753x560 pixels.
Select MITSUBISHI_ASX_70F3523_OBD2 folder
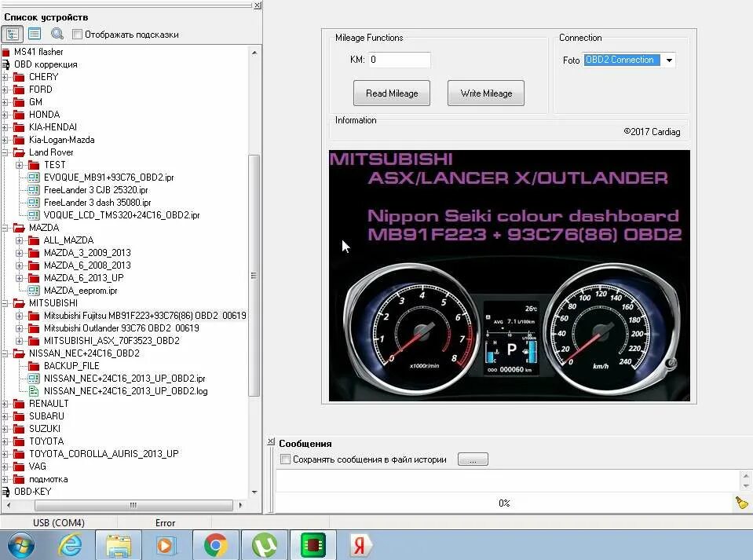111,341
